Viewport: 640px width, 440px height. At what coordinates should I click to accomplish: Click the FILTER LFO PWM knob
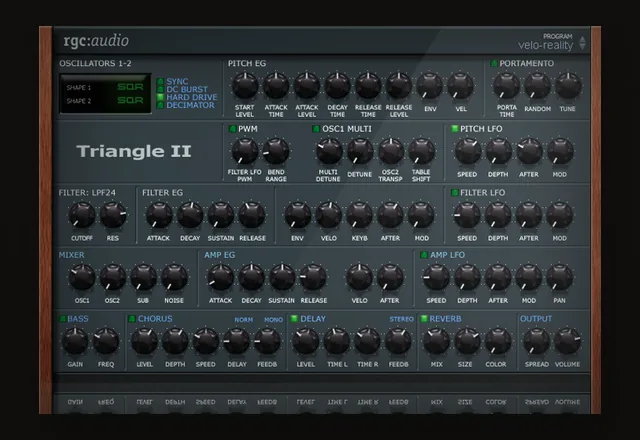[x=245, y=151]
